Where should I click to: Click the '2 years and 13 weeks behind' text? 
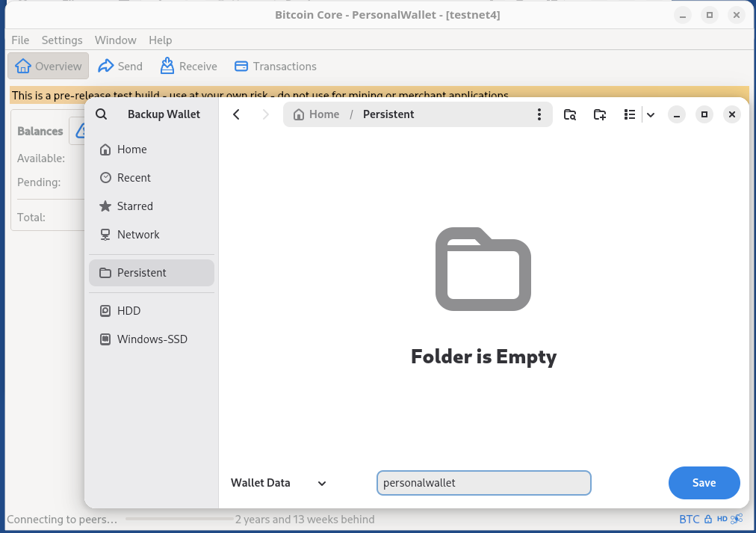click(x=305, y=520)
